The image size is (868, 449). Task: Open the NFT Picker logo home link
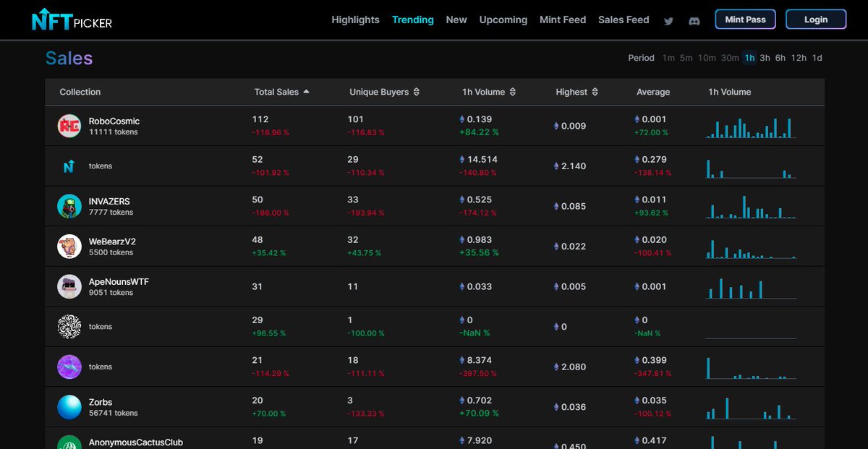72,20
